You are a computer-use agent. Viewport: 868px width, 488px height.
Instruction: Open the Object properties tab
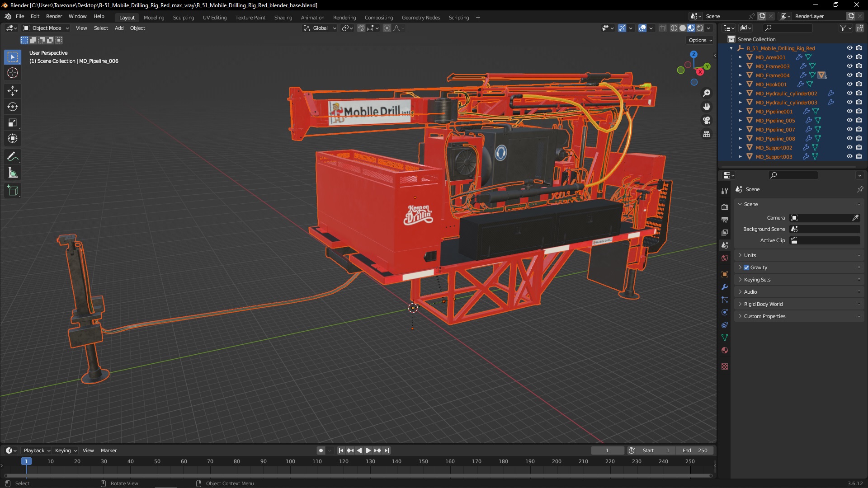[x=725, y=274]
